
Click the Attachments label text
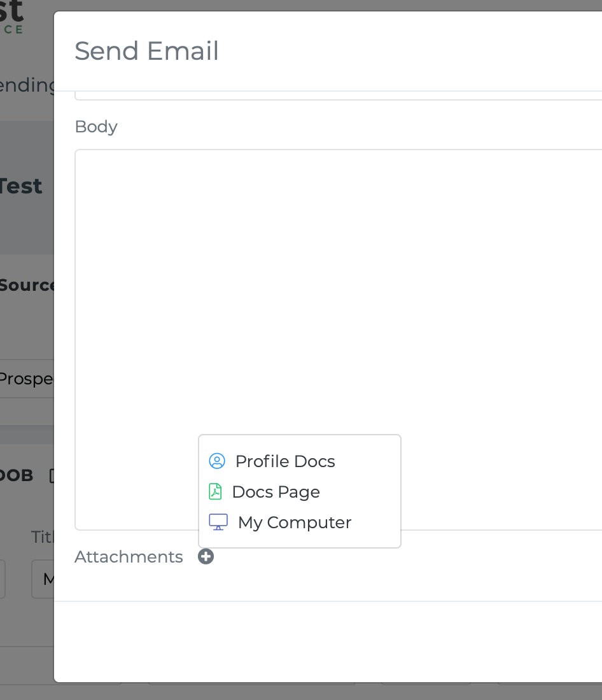(x=129, y=557)
